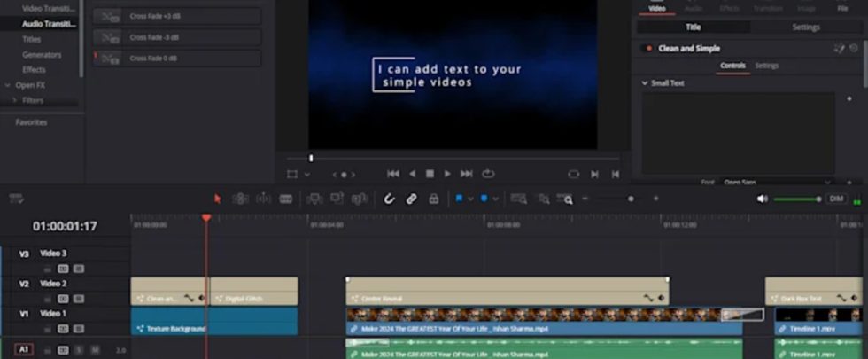868x359 pixels.
Task: Open the inspector's top Settings tab
Action: (805, 27)
